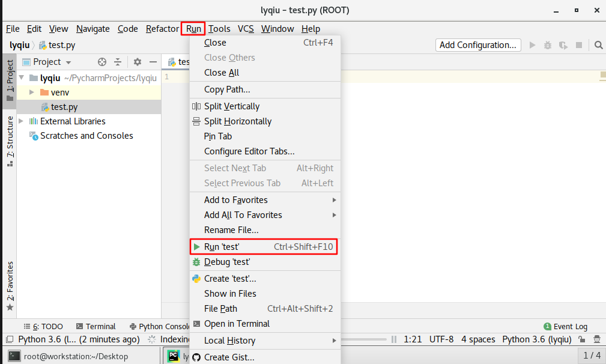Click the read-only lock icon in status bar
This screenshot has height=364, width=606.
[x=581, y=339]
